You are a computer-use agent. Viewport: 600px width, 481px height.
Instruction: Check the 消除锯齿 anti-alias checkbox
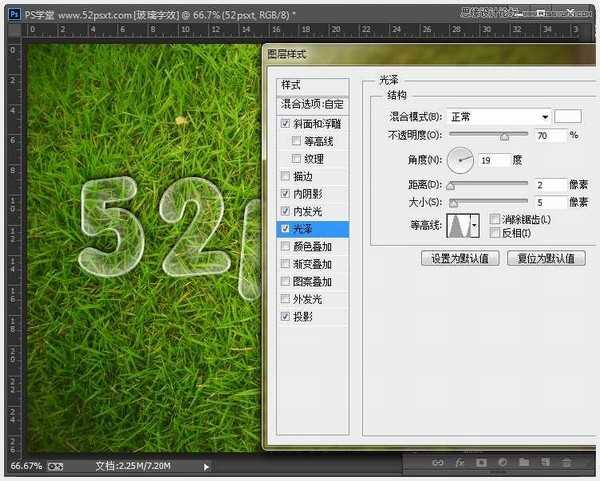[496, 219]
